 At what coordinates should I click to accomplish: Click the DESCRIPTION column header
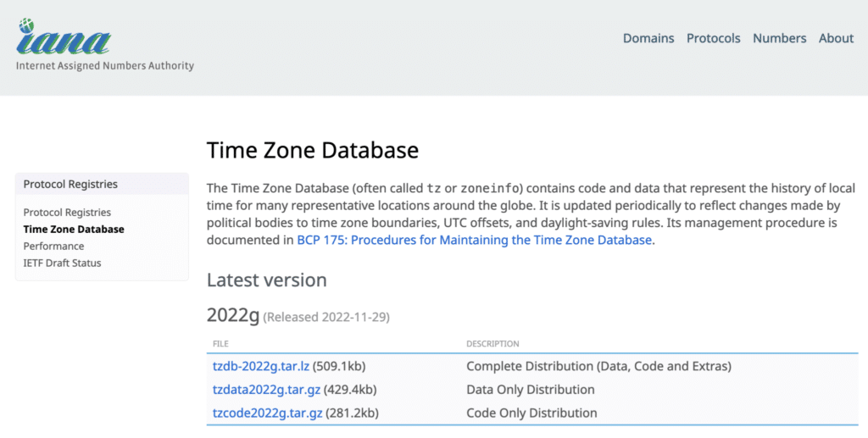point(492,344)
